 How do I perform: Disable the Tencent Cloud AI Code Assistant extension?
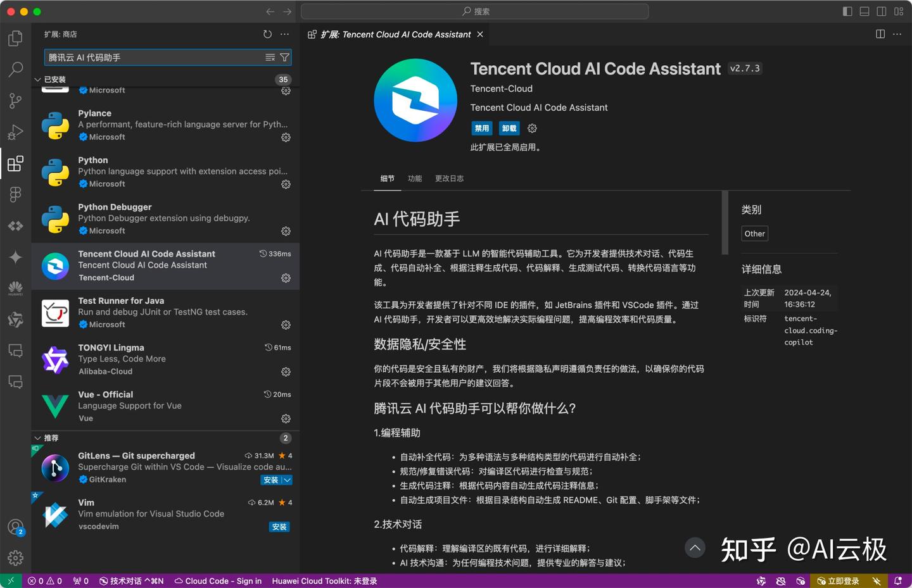coord(481,128)
